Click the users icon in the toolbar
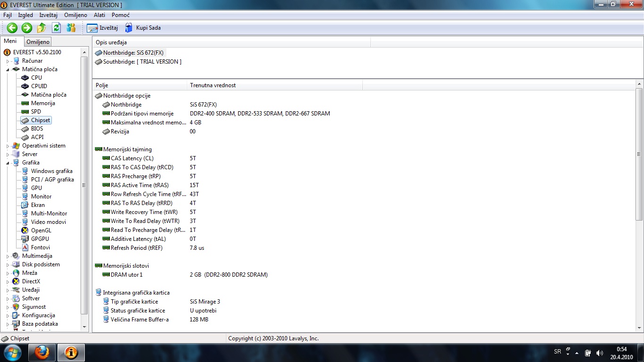Viewport: 644px width, 362px height. pyautogui.click(x=71, y=28)
